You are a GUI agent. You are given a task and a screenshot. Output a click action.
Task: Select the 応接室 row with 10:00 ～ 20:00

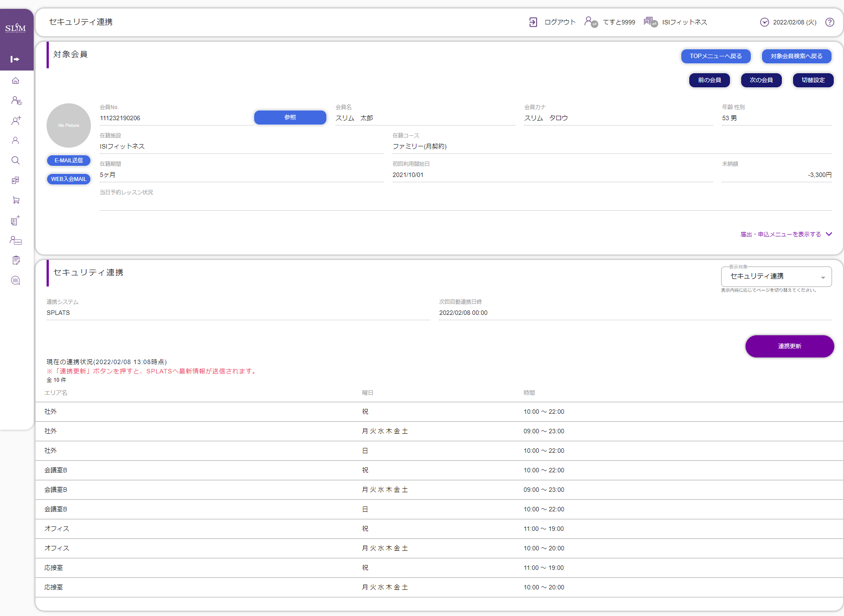pos(439,588)
